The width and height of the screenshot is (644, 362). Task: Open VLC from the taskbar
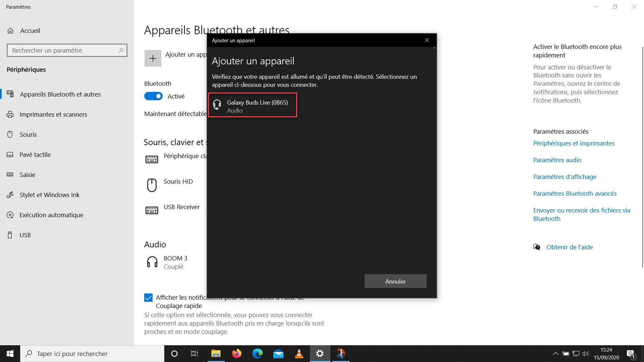pos(299,354)
